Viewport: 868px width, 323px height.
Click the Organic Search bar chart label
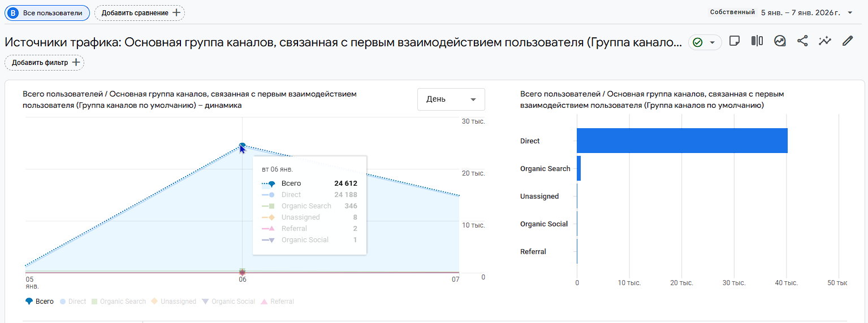click(x=545, y=169)
